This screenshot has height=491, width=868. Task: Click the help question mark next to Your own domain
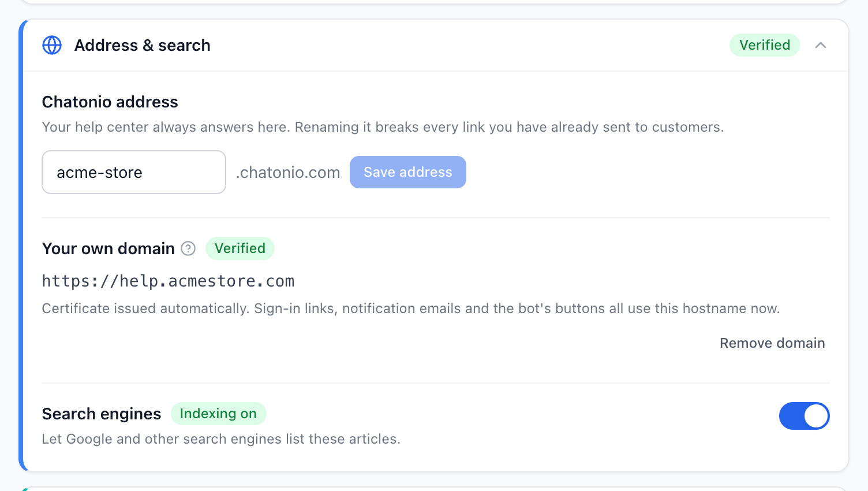(188, 248)
